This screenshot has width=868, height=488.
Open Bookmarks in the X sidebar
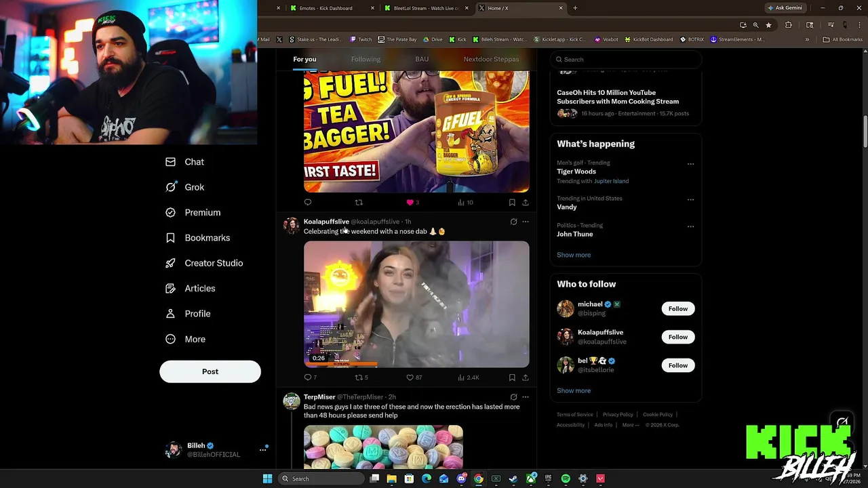point(198,238)
